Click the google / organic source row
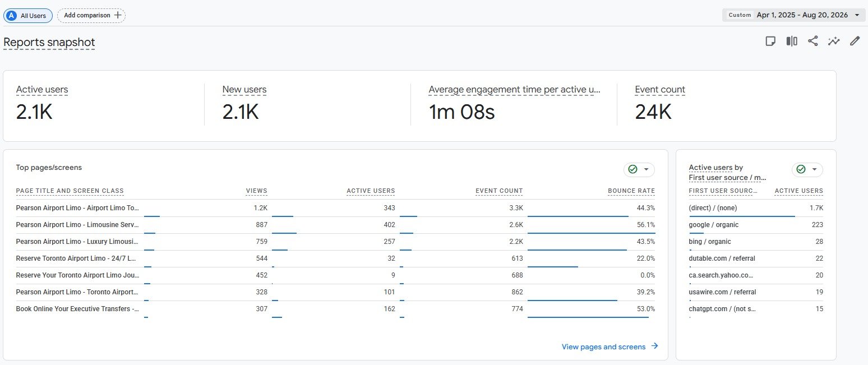The width and height of the screenshot is (868, 365). (756, 225)
